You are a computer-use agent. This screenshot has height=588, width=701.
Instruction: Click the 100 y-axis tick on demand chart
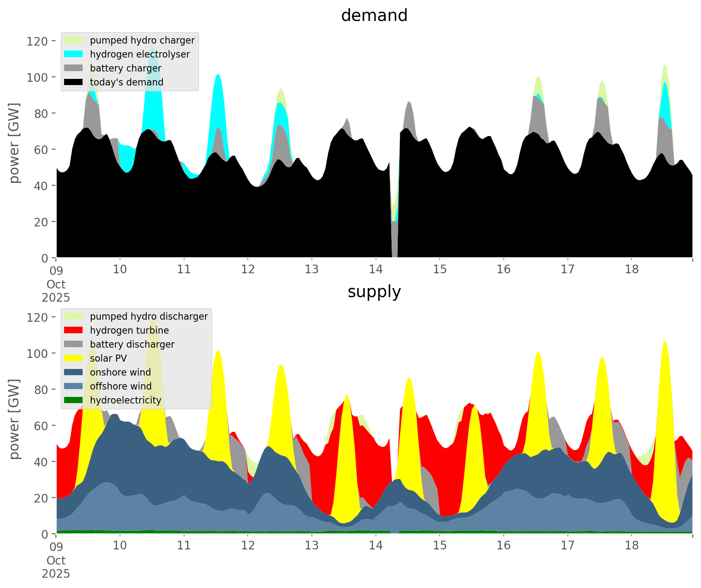pos(37,77)
